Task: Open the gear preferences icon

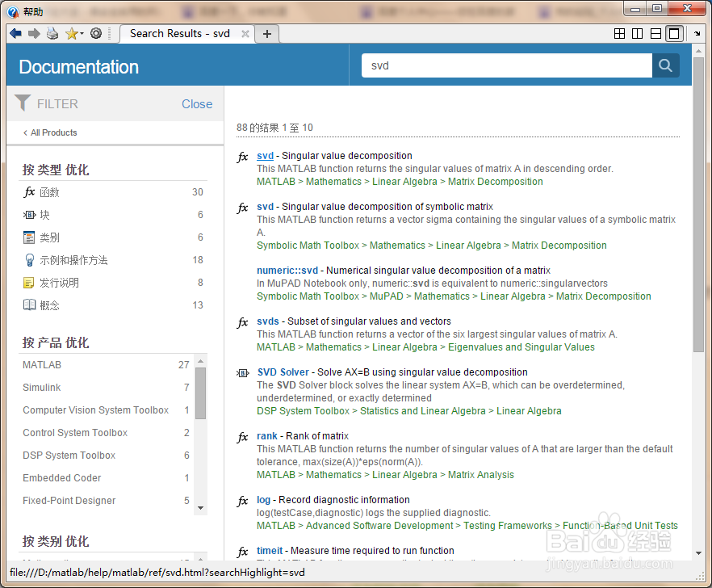Action: (96, 33)
